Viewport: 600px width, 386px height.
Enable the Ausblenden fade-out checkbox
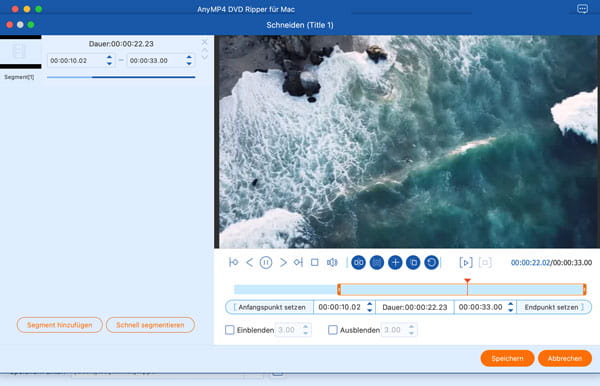pyautogui.click(x=333, y=330)
